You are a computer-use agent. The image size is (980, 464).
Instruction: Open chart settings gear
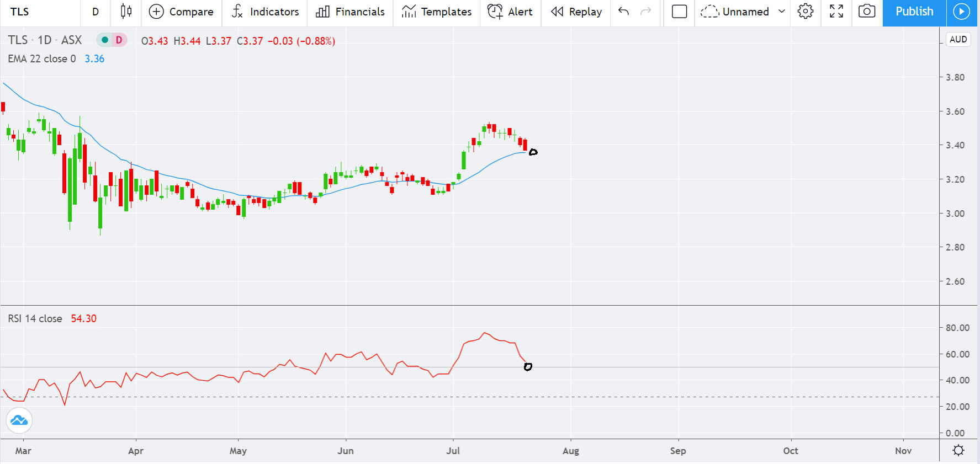pos(806,12)
